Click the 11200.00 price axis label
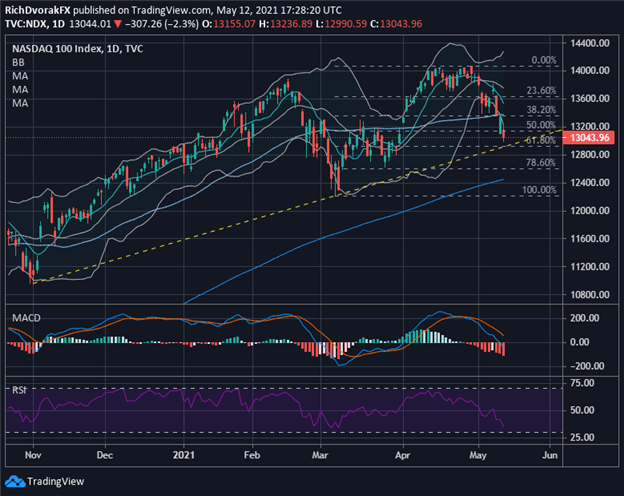 (x=590, y=267)
